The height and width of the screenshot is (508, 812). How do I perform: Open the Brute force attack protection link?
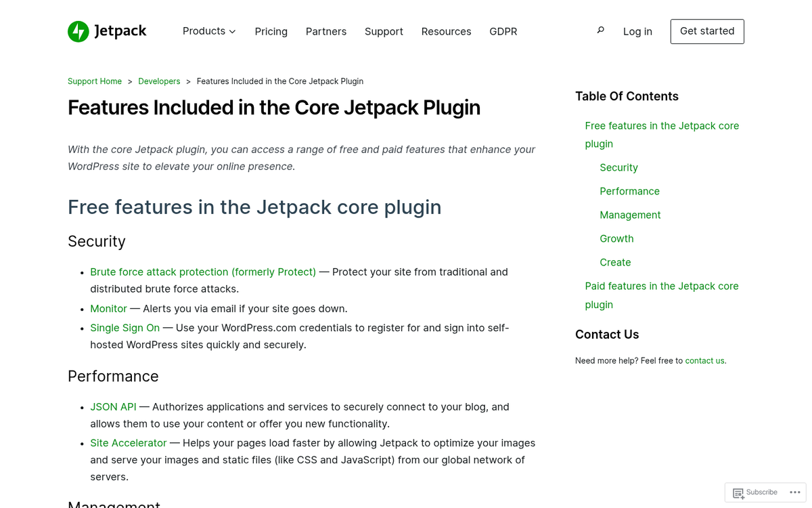[203, 272]
